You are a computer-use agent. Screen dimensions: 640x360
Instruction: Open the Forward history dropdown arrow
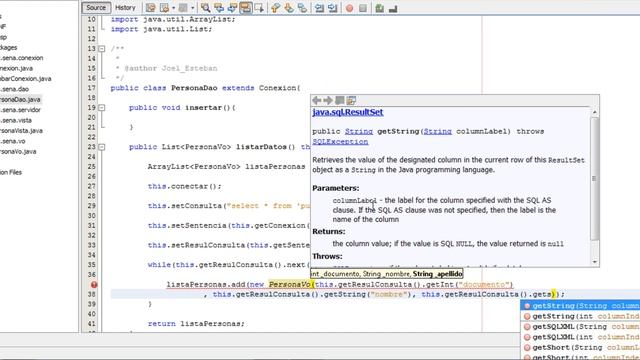point(193,8)
